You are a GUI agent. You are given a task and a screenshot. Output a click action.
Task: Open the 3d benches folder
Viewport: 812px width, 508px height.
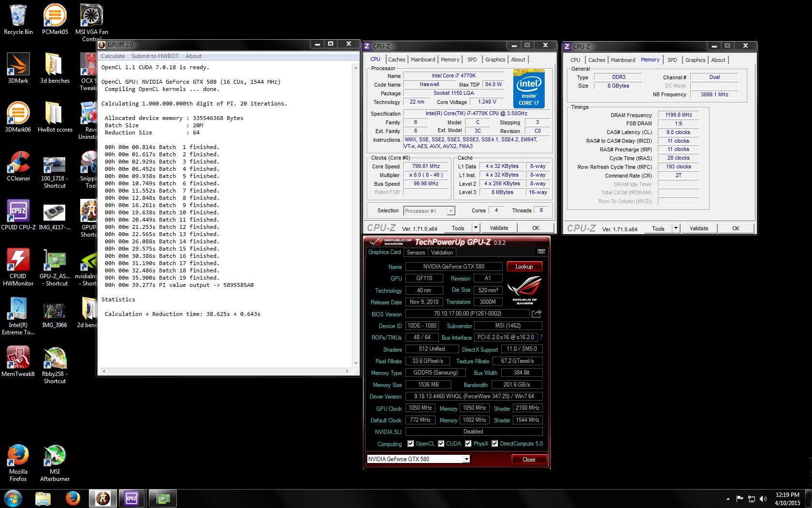pos(55,68)
